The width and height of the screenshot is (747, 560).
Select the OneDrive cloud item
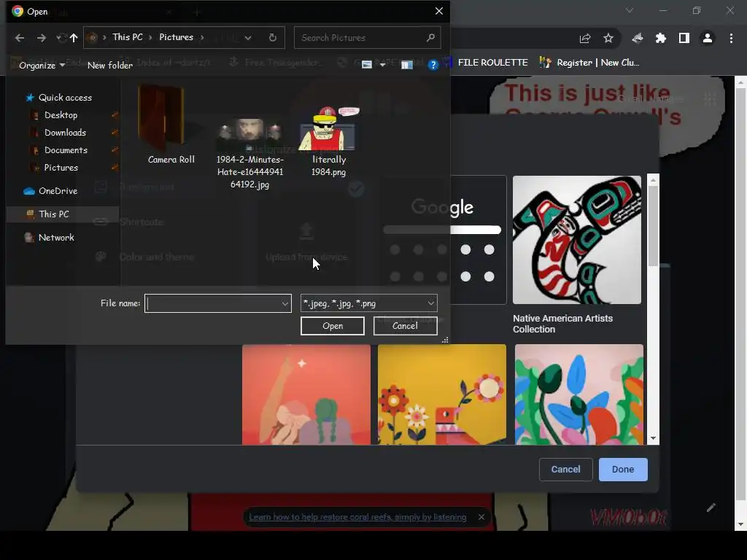tap(51, 191)
